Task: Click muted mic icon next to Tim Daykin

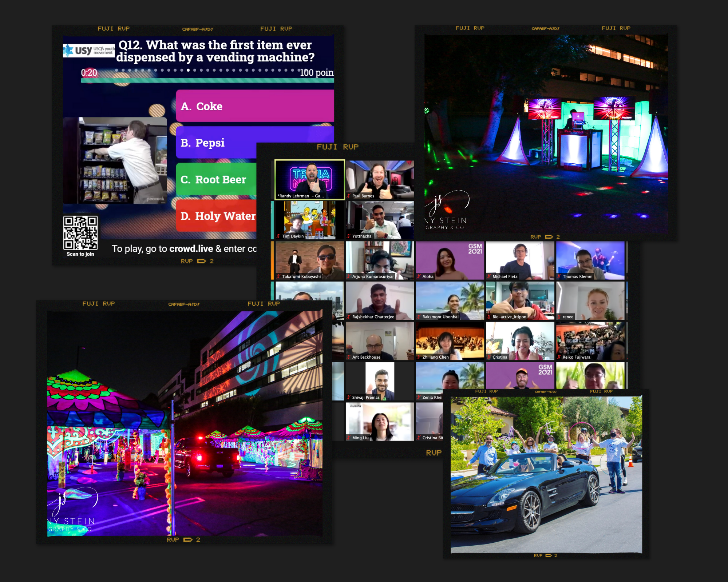Action: [x=278, y=236]
